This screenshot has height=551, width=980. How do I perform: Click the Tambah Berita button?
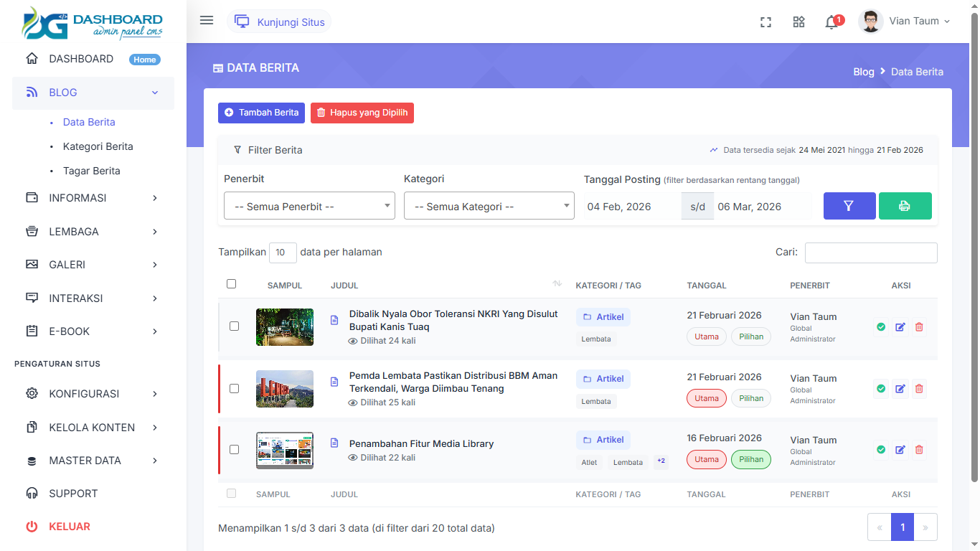click(x=261, y=113)
